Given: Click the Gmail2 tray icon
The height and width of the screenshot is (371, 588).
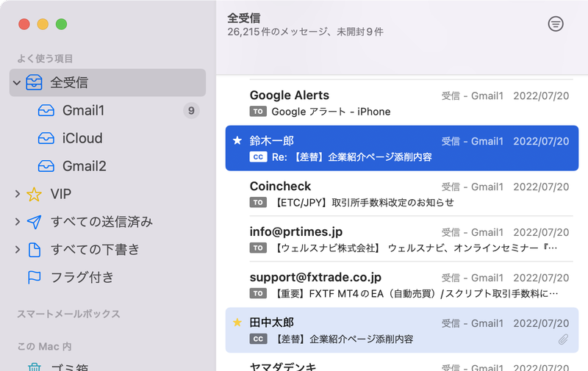Looking at the screenshot, I should click(46, 166).
